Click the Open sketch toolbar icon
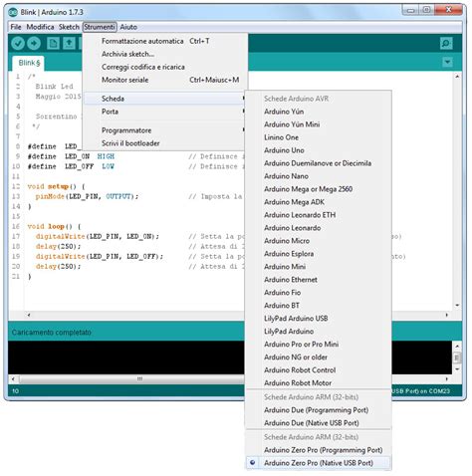Viewport: 472px width, 476px height. pyautogui.click(x=69, y=43)
